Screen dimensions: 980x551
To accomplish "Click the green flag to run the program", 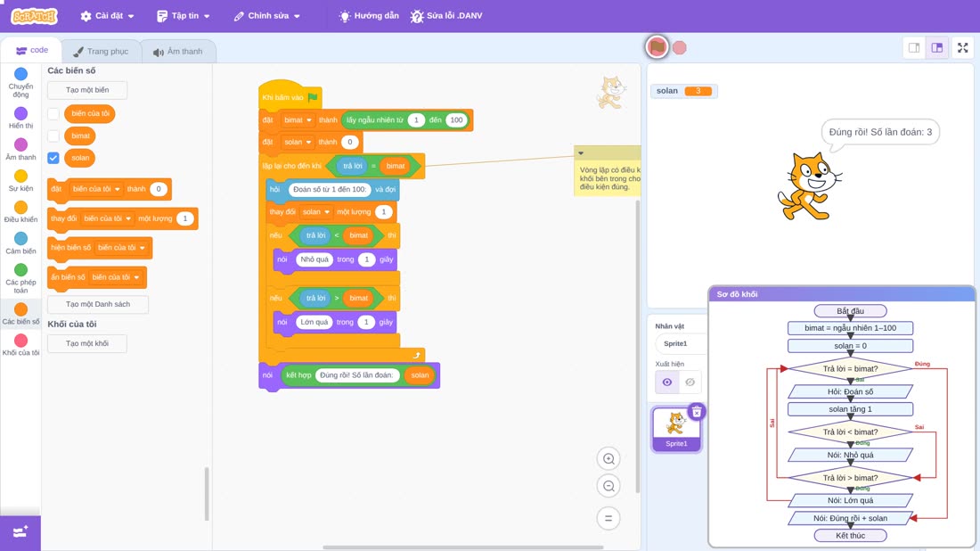I will [657, 47].
